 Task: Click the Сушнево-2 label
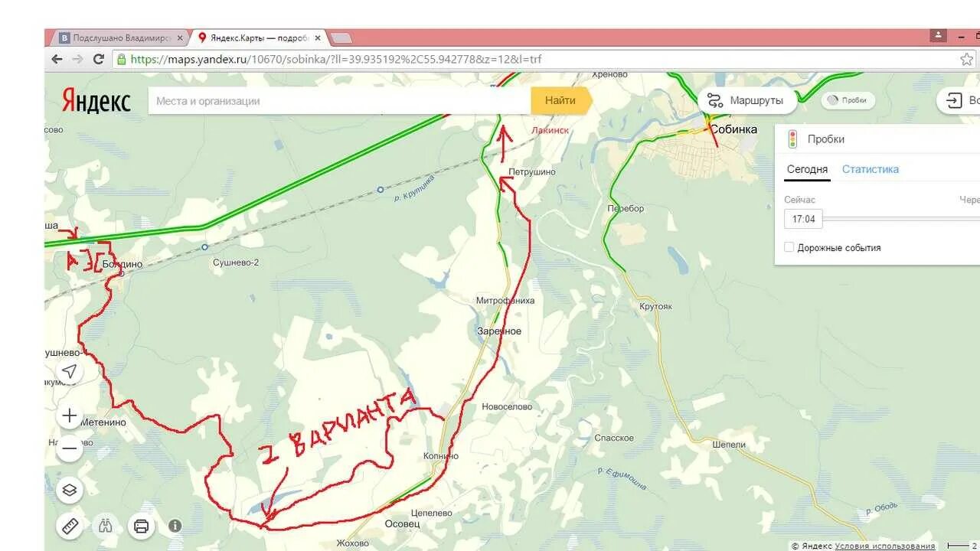236,262
